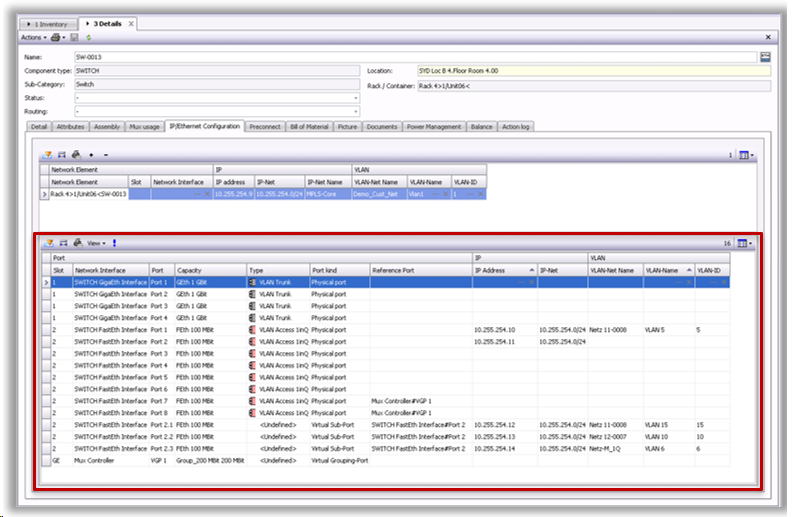Click the green refresh icon in main toolbar

tap(88, 37)
